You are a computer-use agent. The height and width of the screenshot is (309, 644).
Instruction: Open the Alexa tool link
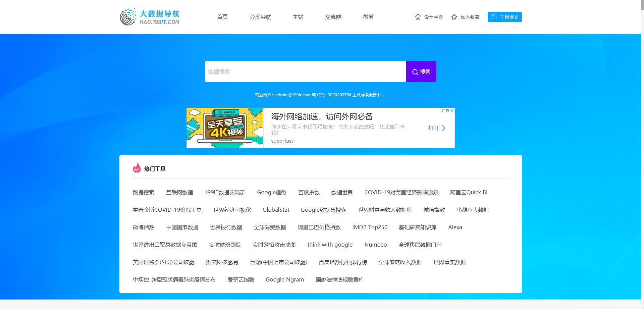455,227
